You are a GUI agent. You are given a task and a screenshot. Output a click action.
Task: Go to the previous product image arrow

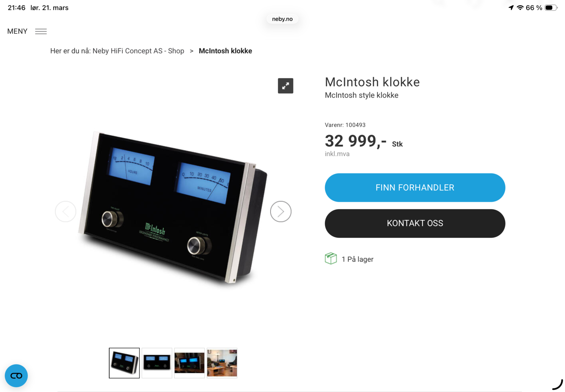tap(65, 211)
